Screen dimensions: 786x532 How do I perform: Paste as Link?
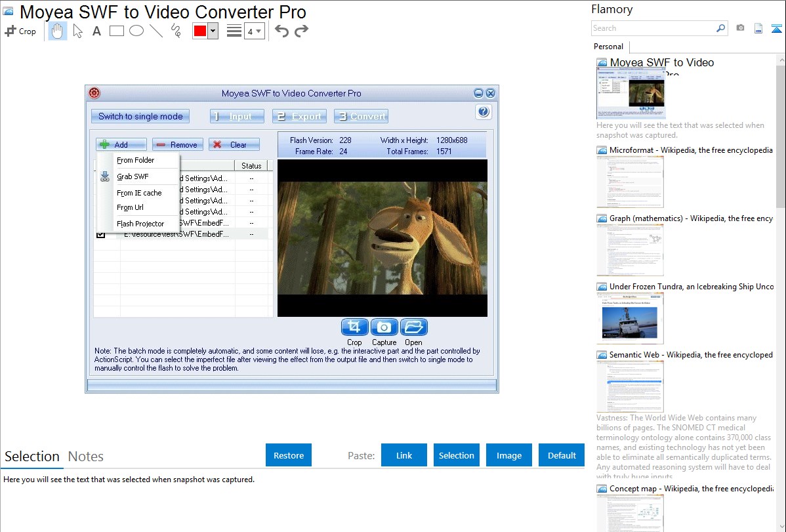point(404,455)
